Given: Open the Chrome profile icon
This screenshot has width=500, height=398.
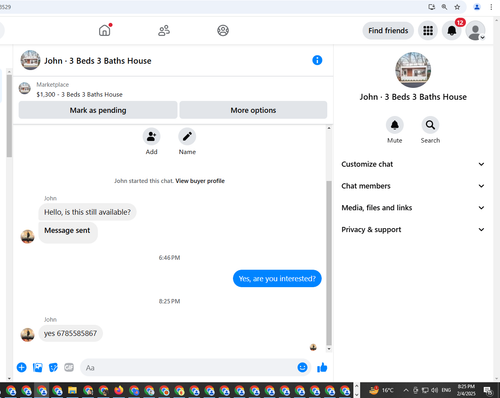Looking at the screenshot, I should tap(477, 7).
